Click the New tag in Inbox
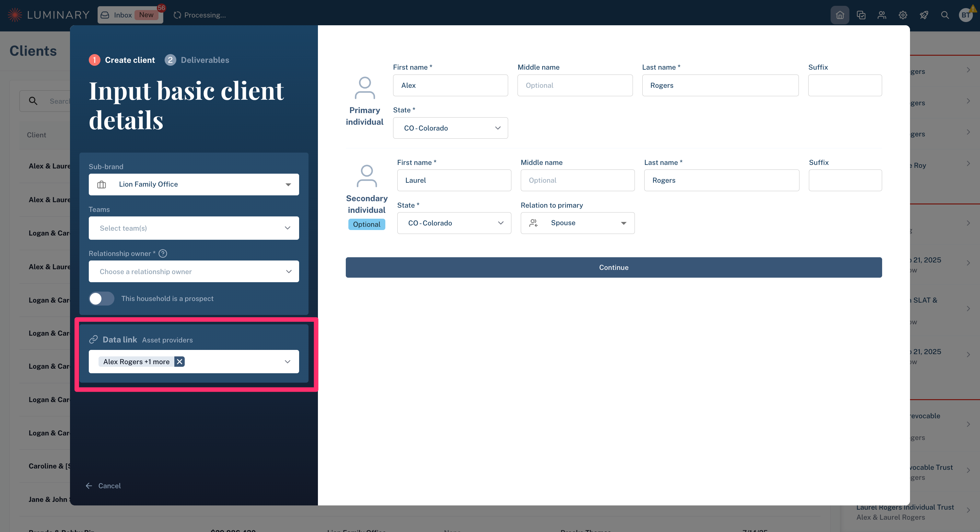 pos(146,15)
